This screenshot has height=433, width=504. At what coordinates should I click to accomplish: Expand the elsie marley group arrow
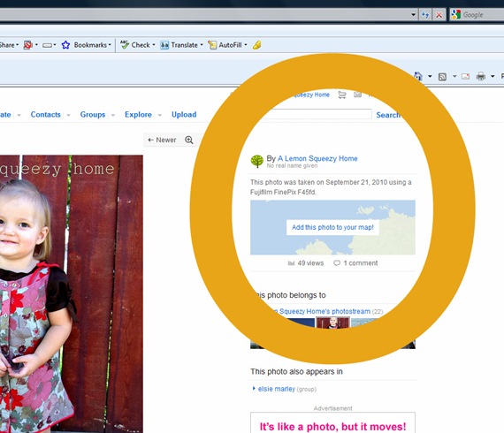254,388
